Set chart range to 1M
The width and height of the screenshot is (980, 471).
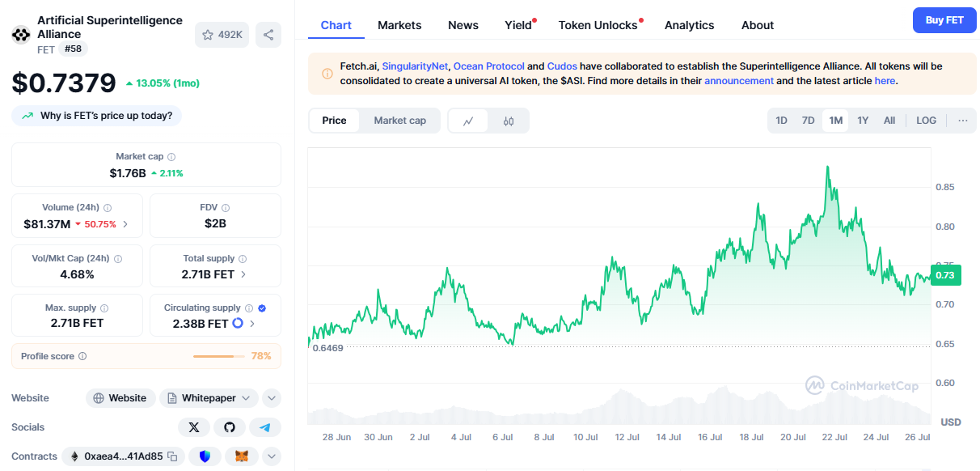[x=836, y=121]
